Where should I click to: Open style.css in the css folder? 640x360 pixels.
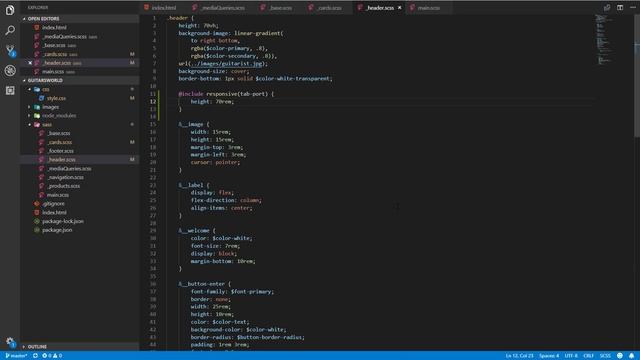(x=56, y=98)
